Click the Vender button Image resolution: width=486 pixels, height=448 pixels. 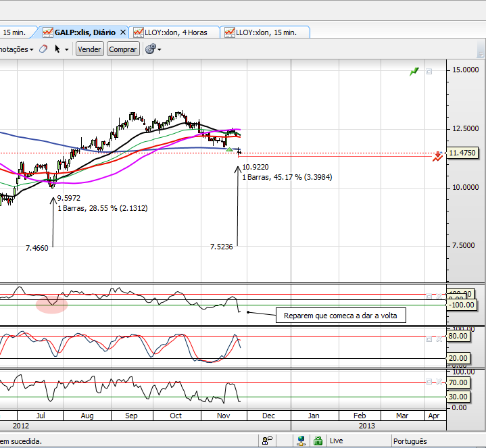89,49
